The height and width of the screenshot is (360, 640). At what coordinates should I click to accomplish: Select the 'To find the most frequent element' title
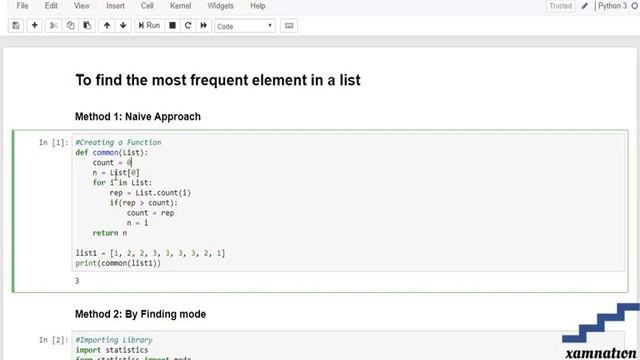(218, 80)
